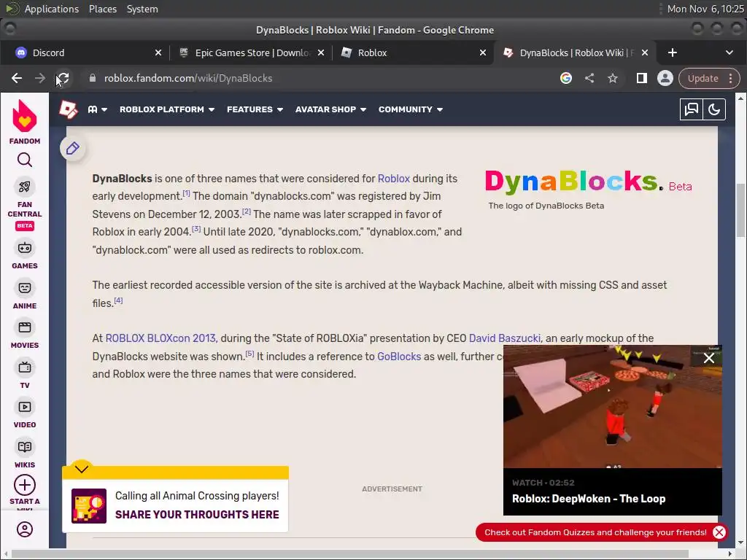Screen dimensions: 747x560
Task: Open Chrome tab search dropdown
Action: tap(729, 52)
